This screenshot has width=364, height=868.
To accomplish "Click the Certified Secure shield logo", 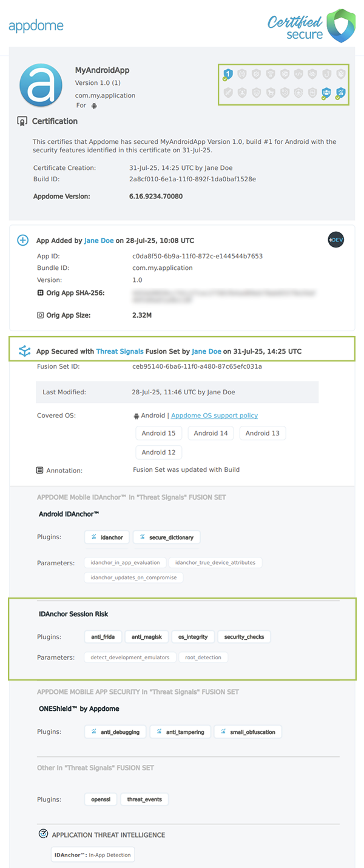I will [339, 26].
